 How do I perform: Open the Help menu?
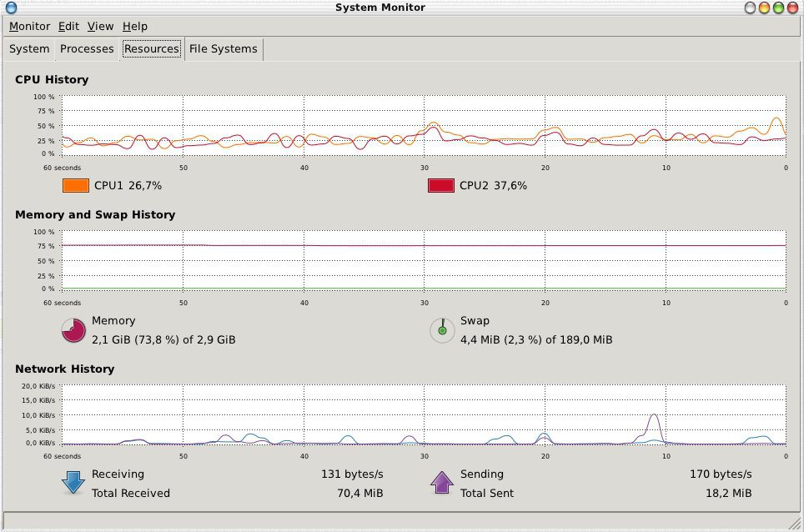click(x=135, y=26)
